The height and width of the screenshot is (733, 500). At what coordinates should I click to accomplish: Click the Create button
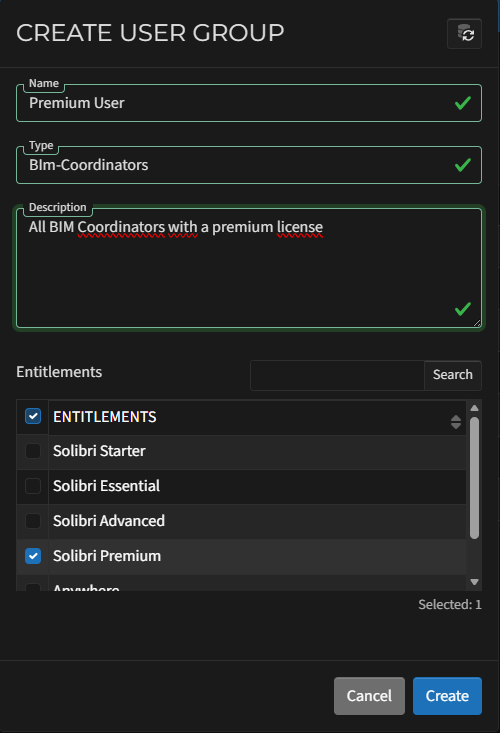coord(447,696)
